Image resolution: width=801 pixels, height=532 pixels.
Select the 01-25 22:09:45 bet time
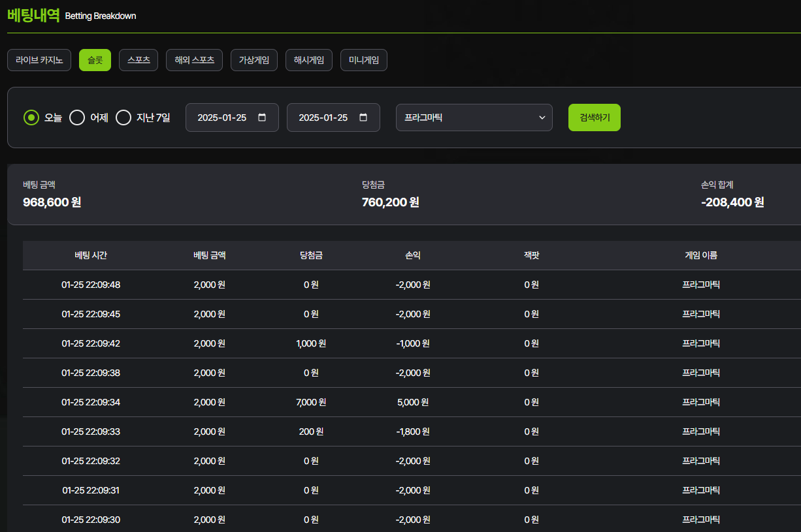tap(91, 314)
